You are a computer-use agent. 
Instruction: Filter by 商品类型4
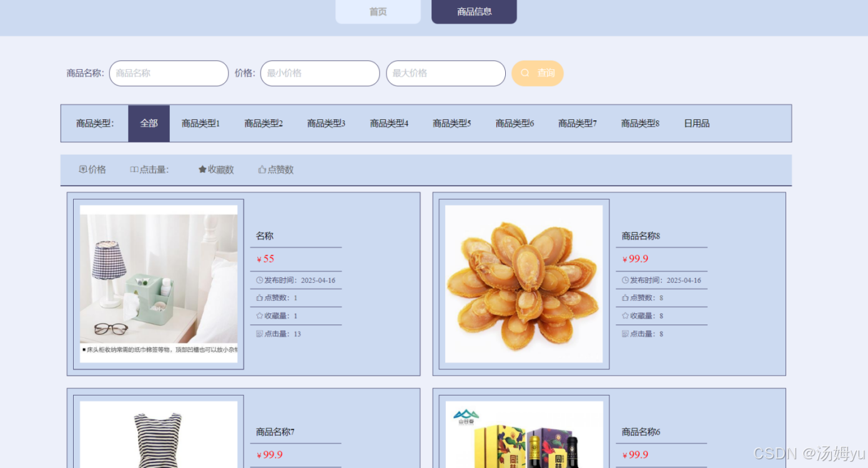click(x=389, y=124)
